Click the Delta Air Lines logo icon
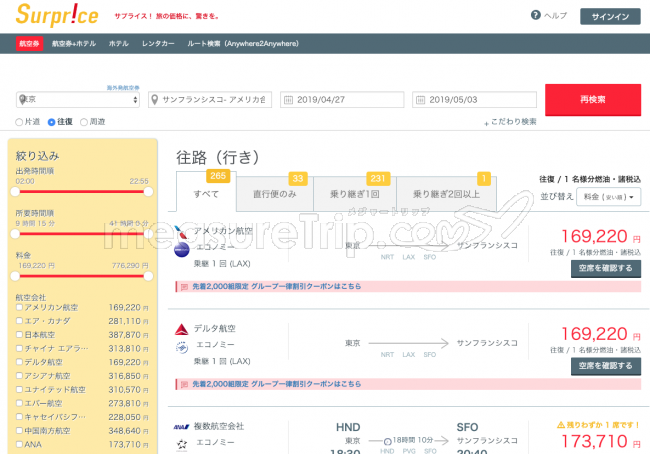Screen dimensions: 650x454 coord(181,330)
